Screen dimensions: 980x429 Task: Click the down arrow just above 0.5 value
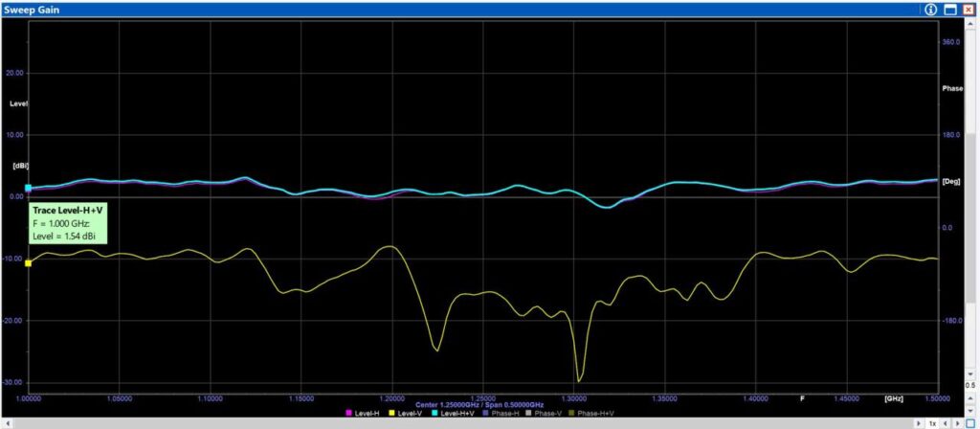[x=970, y=374]
